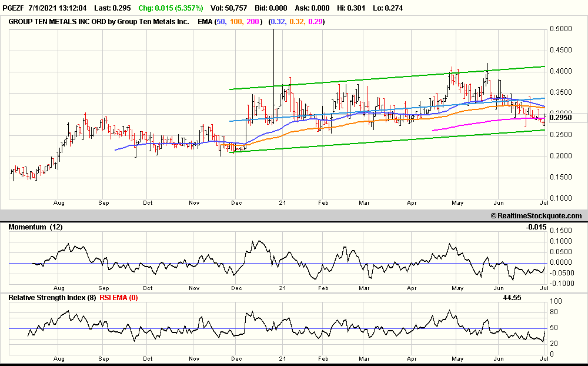Click the Momentum (12) indicator label
This screenshot has height=366, width=588.
tap(36, 227)
